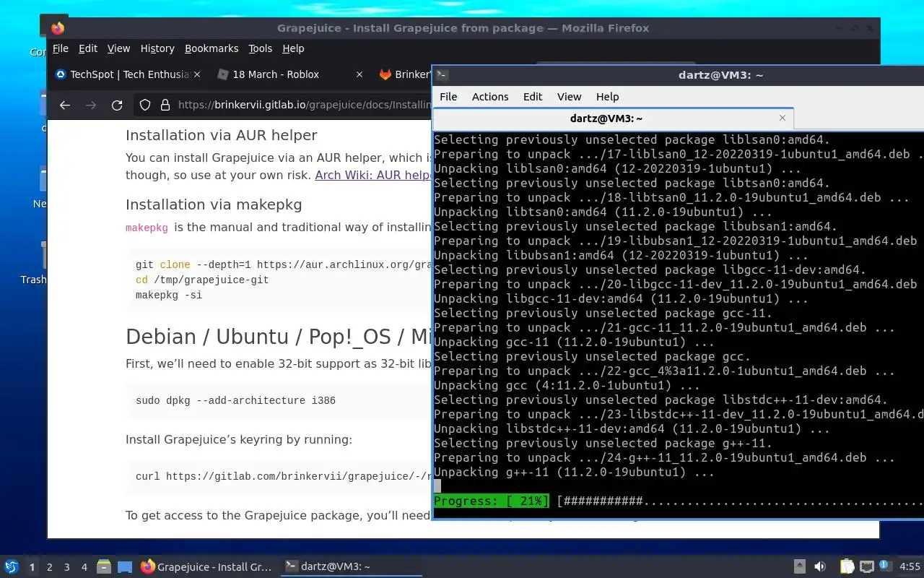Click the Firefox logo in title bar

(x=58, y=28)
